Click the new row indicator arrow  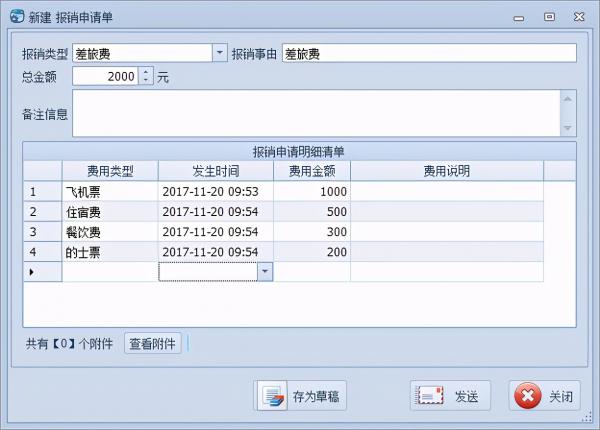coord(32,272)
